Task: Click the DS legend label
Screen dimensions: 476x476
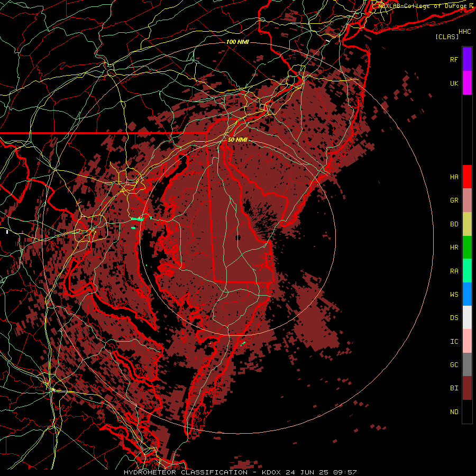Action: click(454, 318)
